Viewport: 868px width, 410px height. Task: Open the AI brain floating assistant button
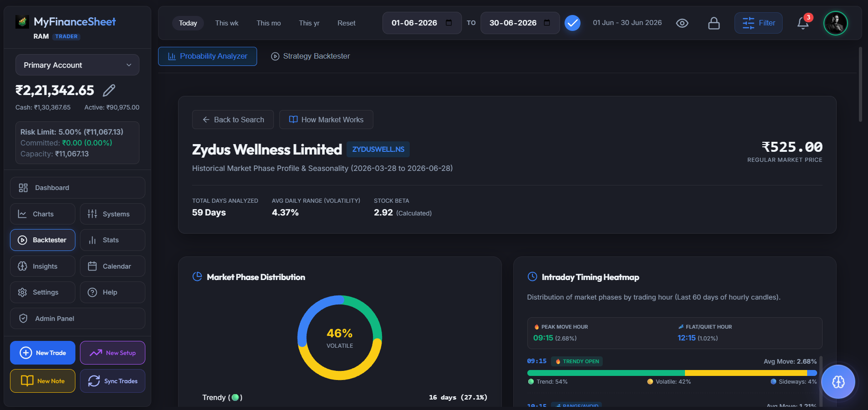(838, 382)
